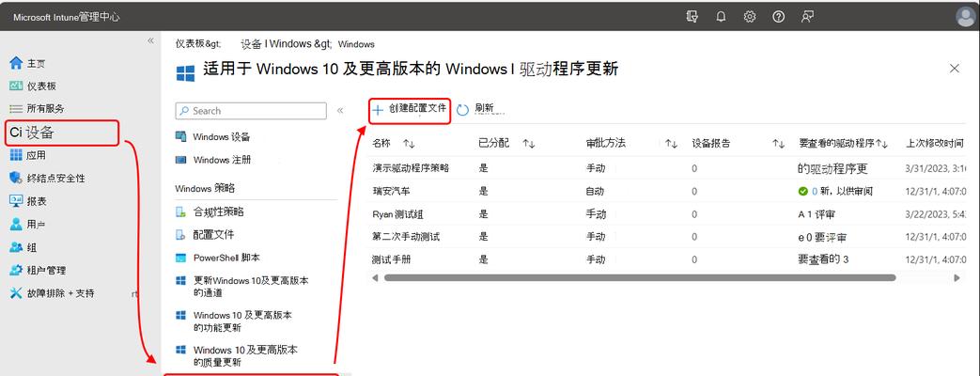Click 上次修改时间 column header
This screenshot has height=376, width=980.
(x=934, y=143)
